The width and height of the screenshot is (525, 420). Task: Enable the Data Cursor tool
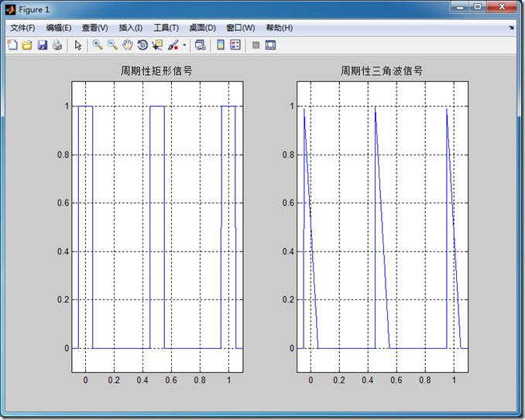pos(157,45)
